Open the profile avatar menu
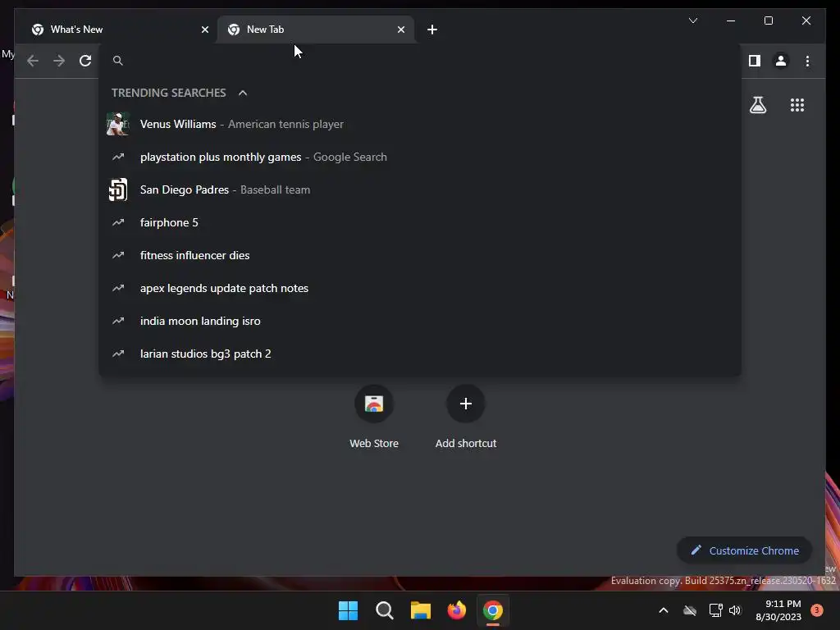The width and height of the screenshot is (840, 630). 781,61
